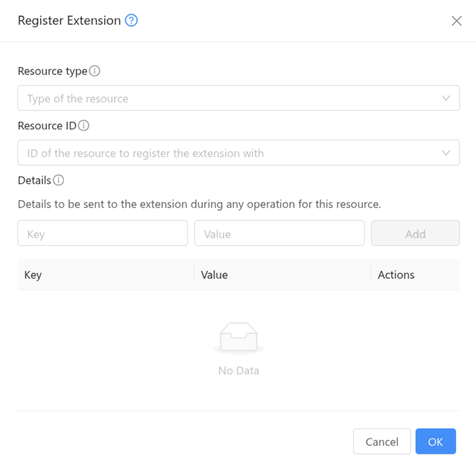The image size is (476, 472).
Task: View the Resource type info tooltip
Action: coord(96,71)
